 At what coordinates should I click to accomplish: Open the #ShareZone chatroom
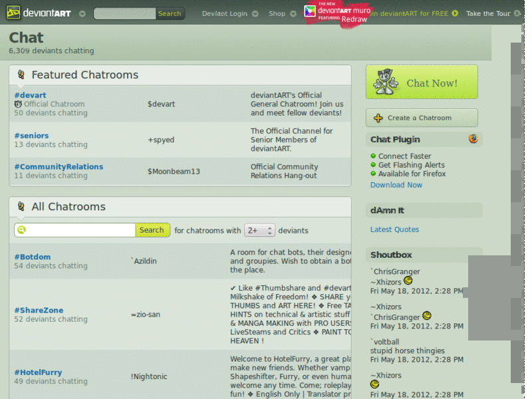coord(39,310)
